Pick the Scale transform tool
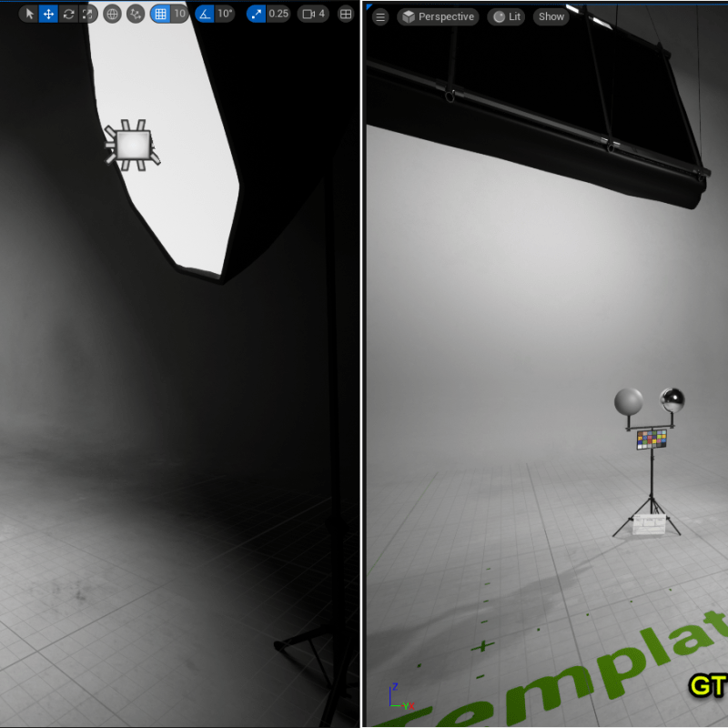Image resolution: width=728 pixels, height=728 pixels. coord(87,14)
